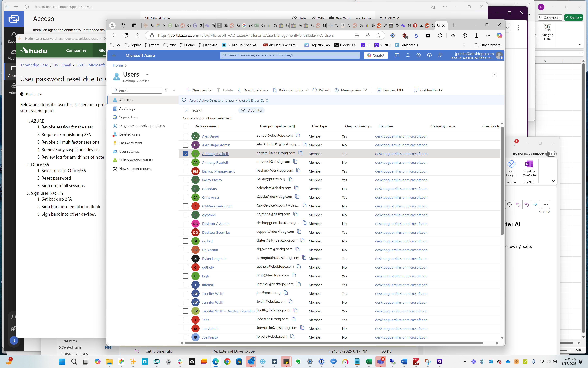The image size is (588, 368).
Task: Open User settings menu item
Action: (129, 151)
